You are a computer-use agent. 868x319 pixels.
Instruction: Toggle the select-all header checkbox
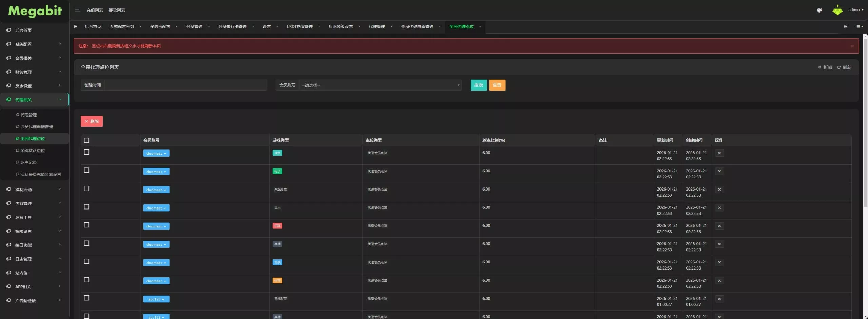click(x=86, y=140)
